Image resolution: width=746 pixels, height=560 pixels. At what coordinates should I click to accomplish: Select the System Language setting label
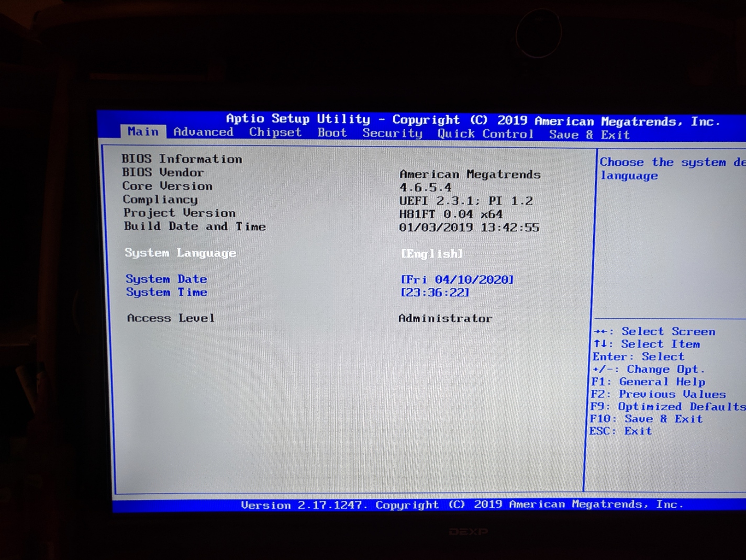tap(180, 253)
